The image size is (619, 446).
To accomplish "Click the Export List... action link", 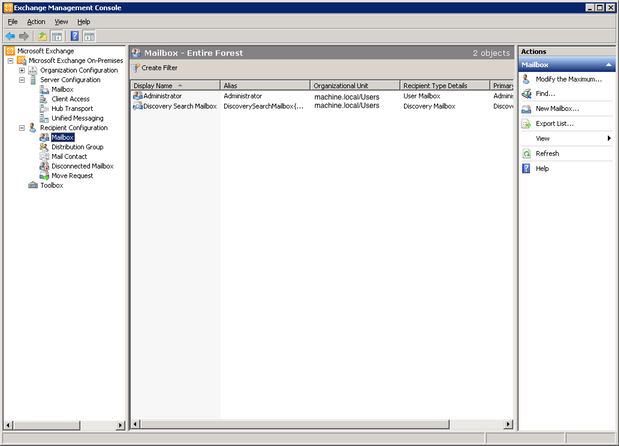I will coord(554,124).
